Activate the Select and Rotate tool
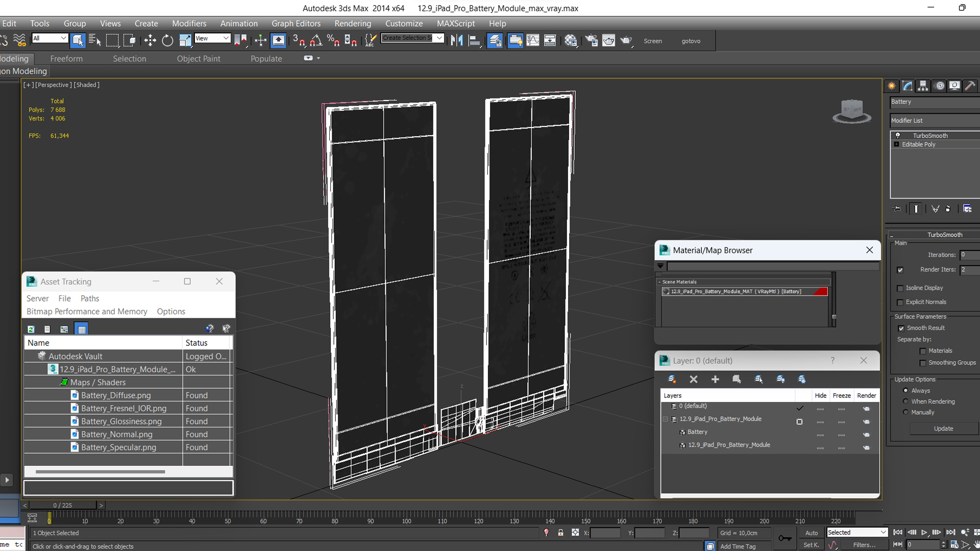 tap(167, 41)
